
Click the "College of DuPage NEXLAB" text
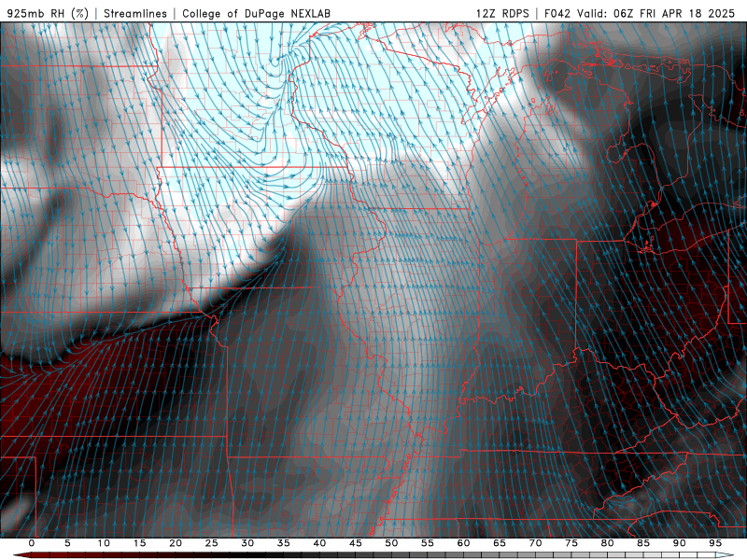(x=256, y=13)
